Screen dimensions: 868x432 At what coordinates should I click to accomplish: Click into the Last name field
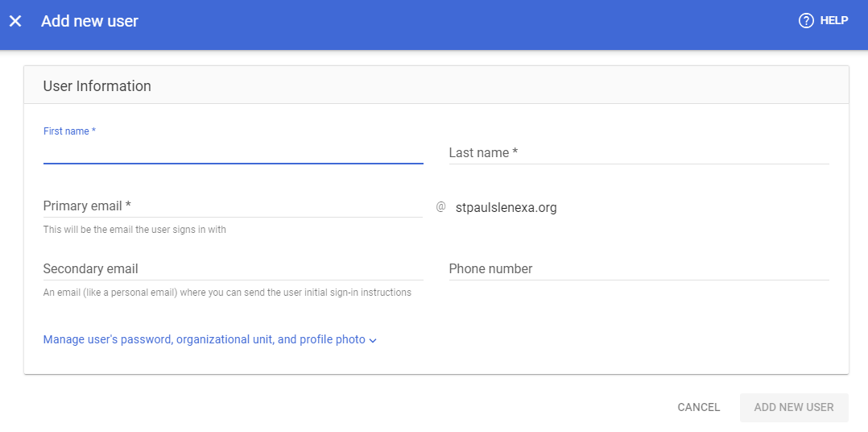tap(639, 152)
